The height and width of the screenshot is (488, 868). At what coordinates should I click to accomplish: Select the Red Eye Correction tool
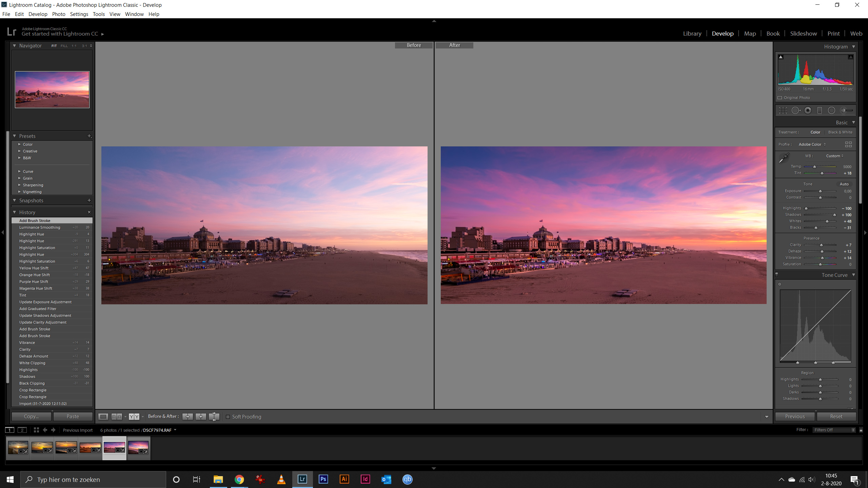(x=808, y=110)
